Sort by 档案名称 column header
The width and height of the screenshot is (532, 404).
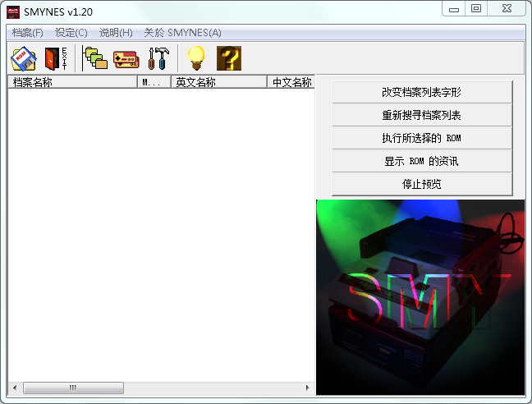point(72,82)
